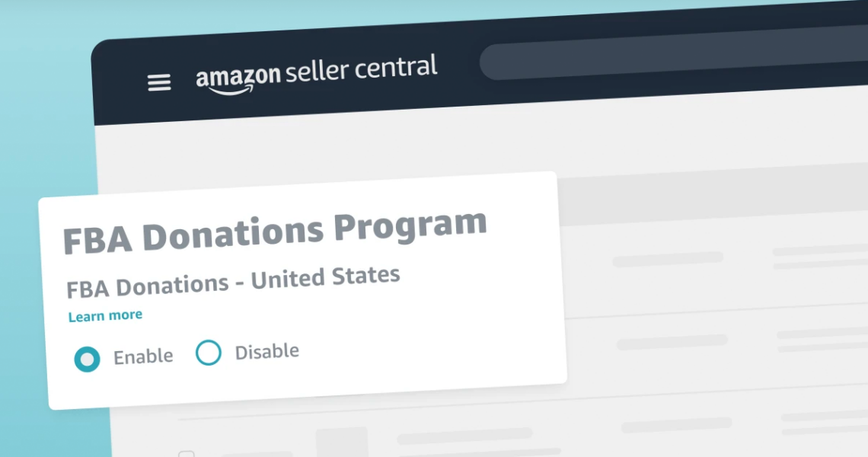
Task: Click the "Disable" text label
Action: [x=266, y=352]
